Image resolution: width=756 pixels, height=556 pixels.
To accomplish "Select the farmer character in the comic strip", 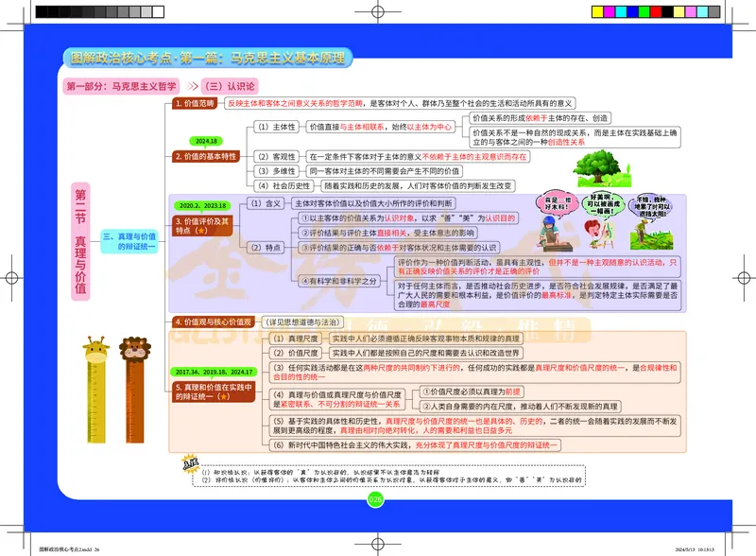I will click(x=643, y=232).
